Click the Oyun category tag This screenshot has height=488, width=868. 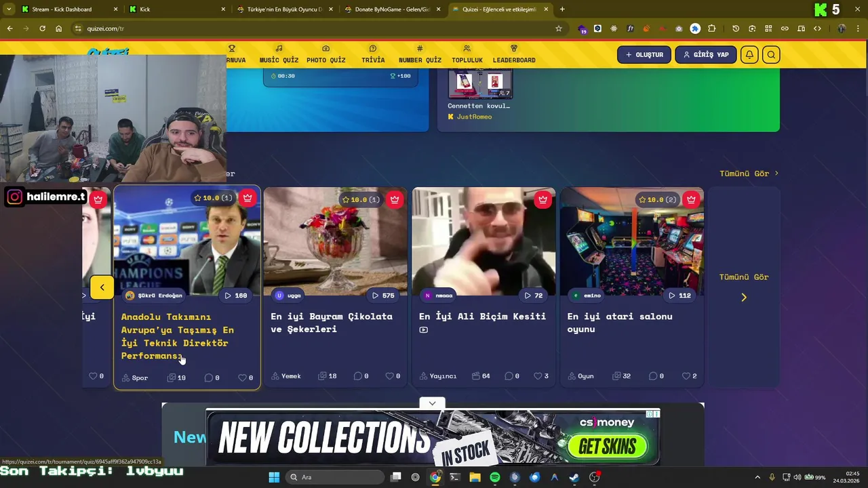580,376
